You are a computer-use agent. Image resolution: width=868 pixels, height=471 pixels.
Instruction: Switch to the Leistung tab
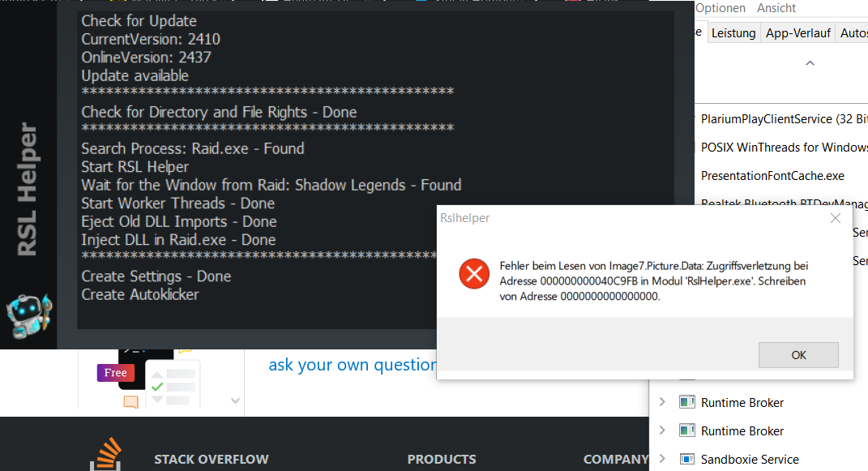pyautogui.click(x=733, y=32)
